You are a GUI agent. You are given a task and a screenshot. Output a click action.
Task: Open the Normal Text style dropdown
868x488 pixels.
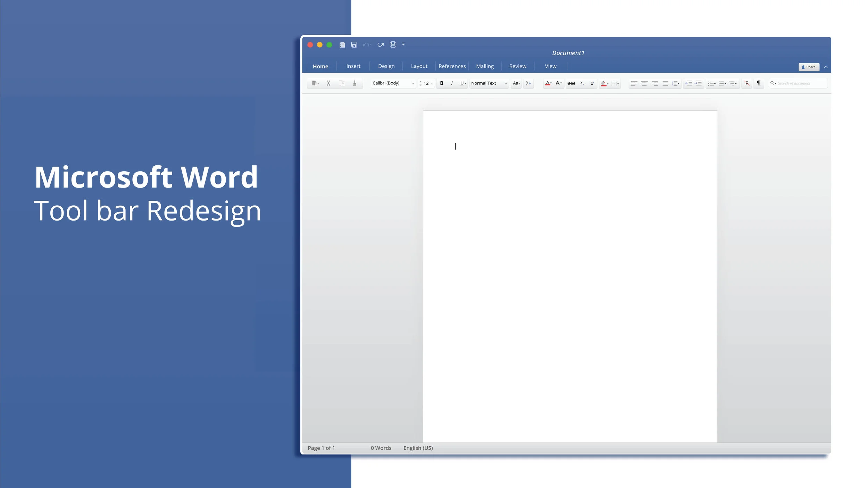click(489, 83)
